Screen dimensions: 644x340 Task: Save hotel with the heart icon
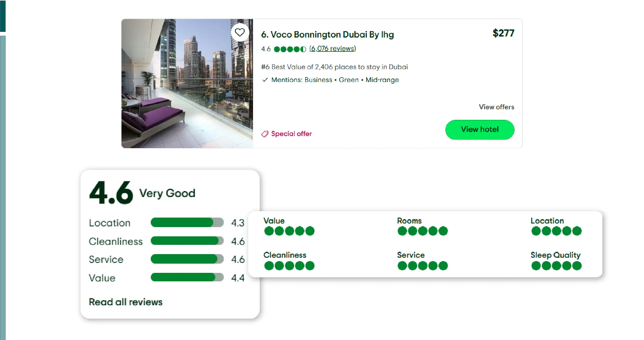point(240,32)
